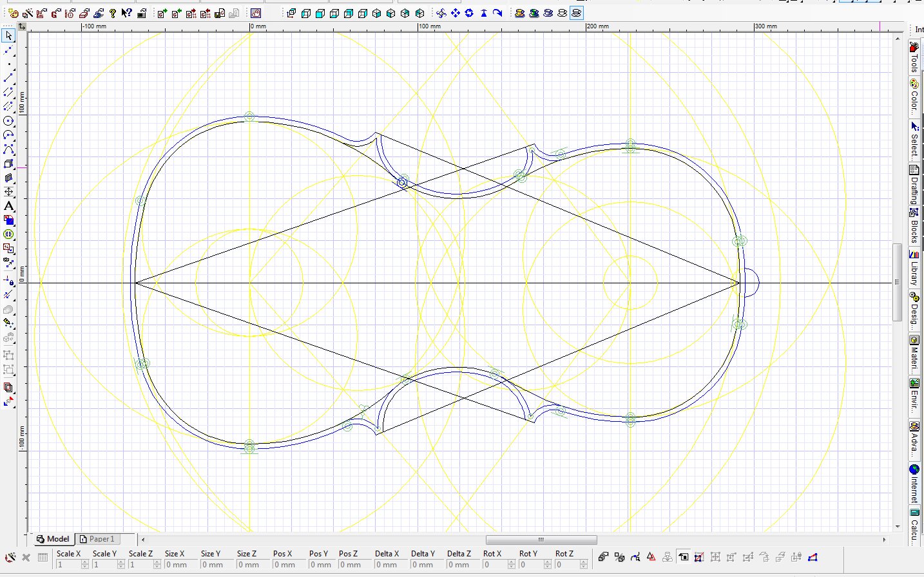The image size is (924, 577).
Task: Toggle the red-blue polygon icon ending bottom toolbar
Action: [x=813, y=557]
